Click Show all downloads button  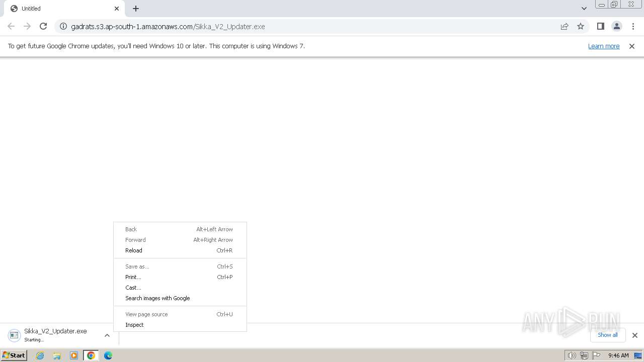pyautogui.click(x=607, y=335)
